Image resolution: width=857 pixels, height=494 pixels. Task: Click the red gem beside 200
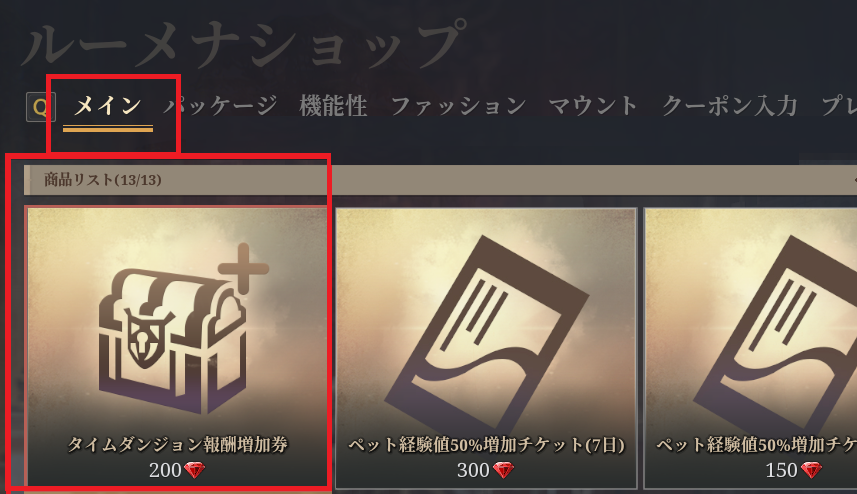(194, 471)
